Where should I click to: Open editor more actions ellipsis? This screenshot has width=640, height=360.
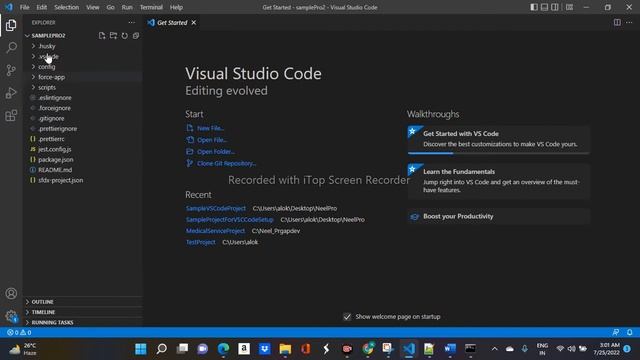[x=629, y=22]
